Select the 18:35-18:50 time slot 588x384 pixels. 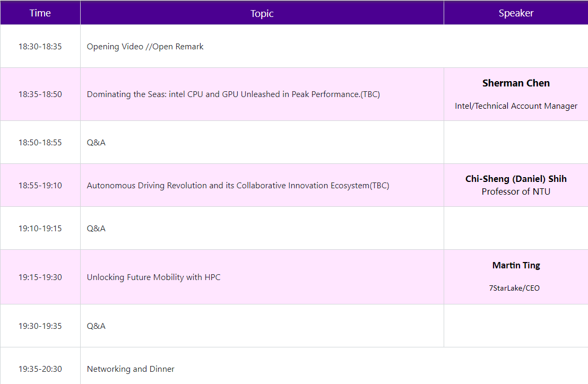(x=40, y=94)
